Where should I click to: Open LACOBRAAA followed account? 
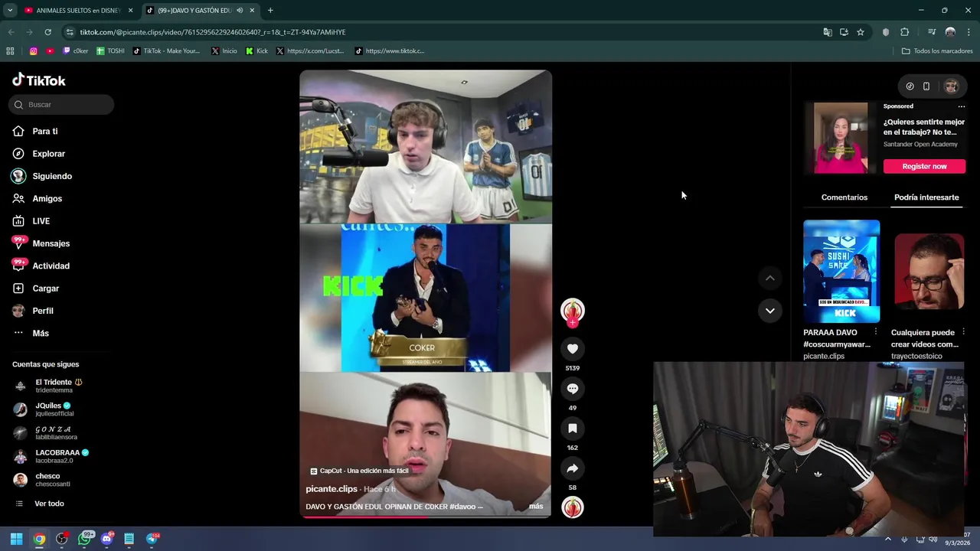(x=61, y=456)
